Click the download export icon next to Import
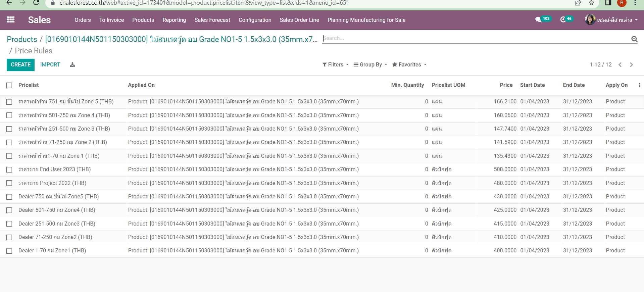 [72, 65]
